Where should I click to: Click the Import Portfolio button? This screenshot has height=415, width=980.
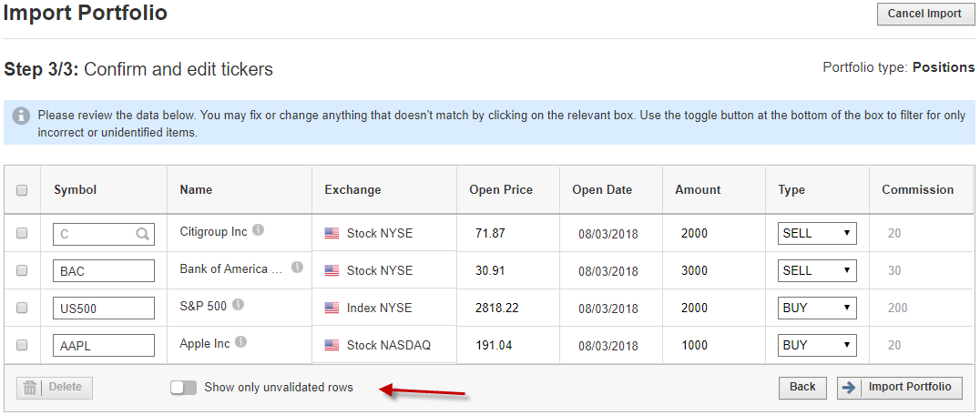click(x=900, y=387)
